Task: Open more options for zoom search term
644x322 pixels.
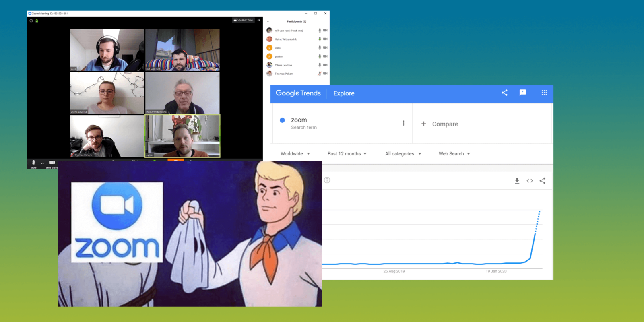Action: (403, 123)
